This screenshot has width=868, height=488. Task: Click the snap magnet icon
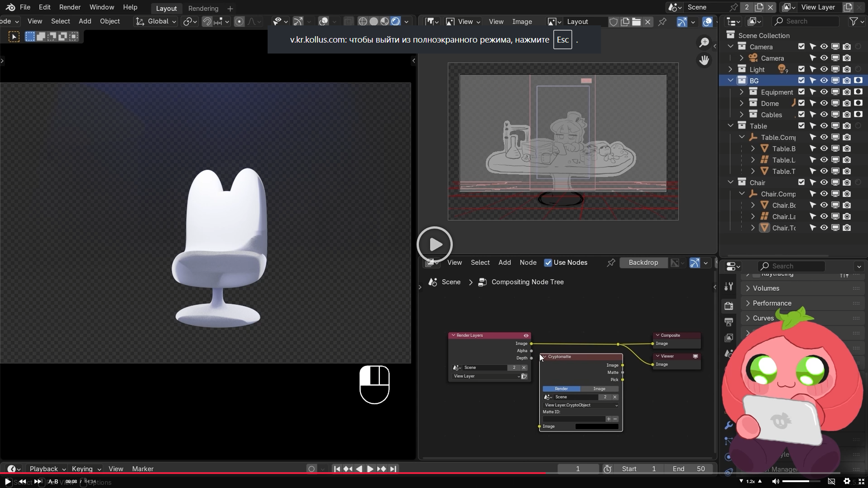pyautogui.click(x=207, y=21)
